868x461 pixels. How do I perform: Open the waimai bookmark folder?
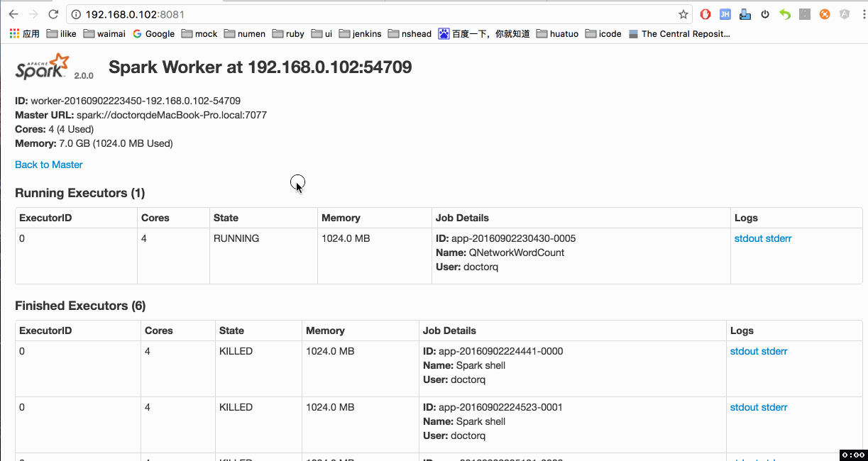click(104, 33)
